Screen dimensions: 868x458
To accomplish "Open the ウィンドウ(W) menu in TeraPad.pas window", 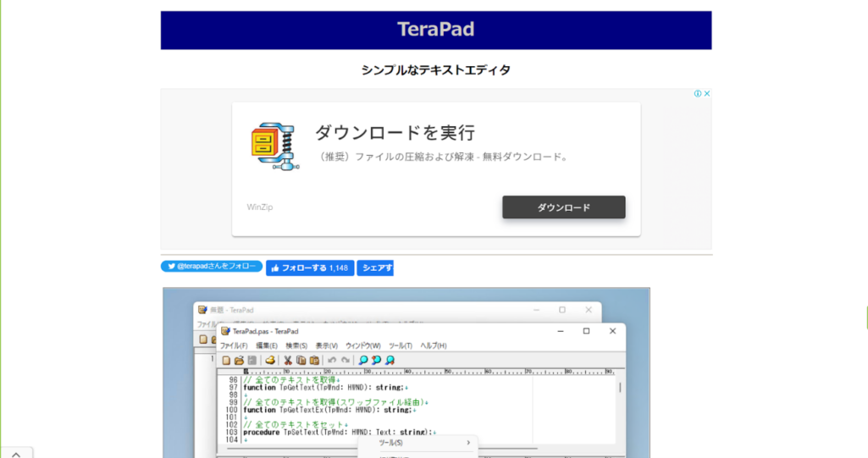I will (x=363, y=345).
